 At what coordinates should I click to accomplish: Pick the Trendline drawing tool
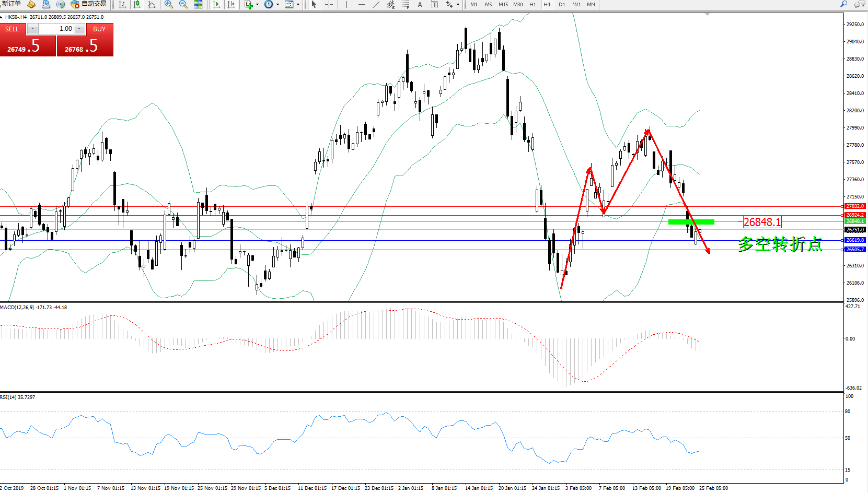[376, 5]
